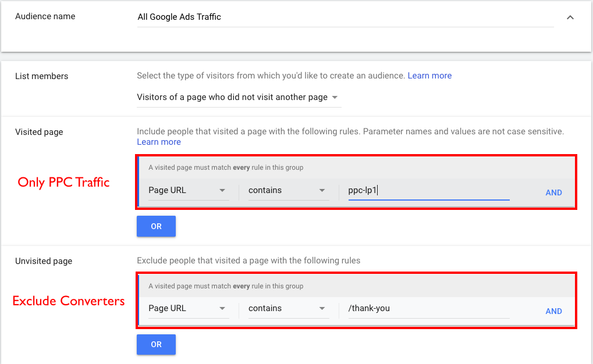Click the Visited page section label
The width and height of the screenshot is (593, 364).
[x=39, y=132]
